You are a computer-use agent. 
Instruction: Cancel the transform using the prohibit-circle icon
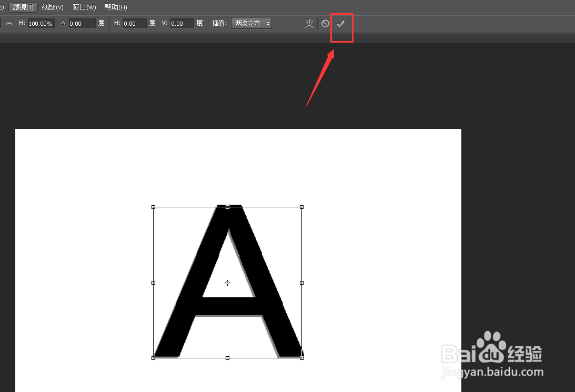point(325,23)
